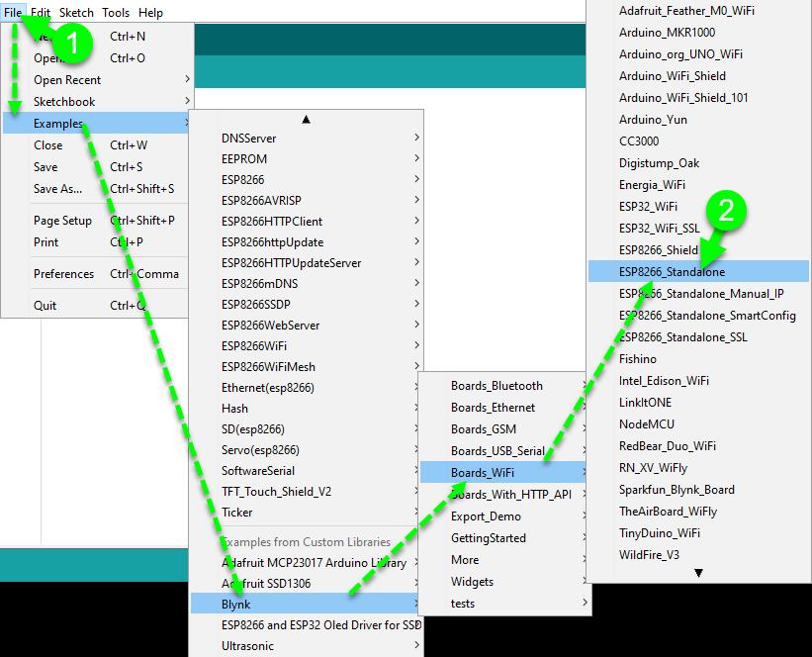812x657 pixels.
Task: Expand the DNSServer examples
Action: point(306,139)
